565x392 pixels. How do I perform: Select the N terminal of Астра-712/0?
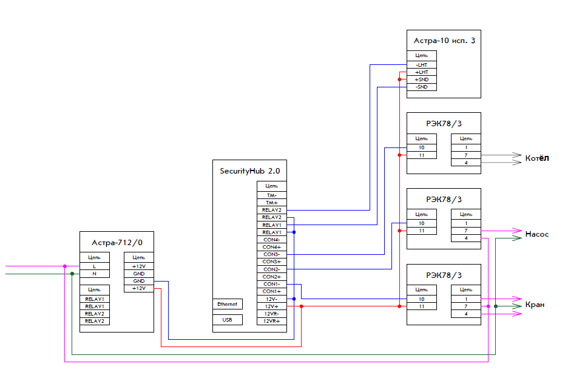95,274
